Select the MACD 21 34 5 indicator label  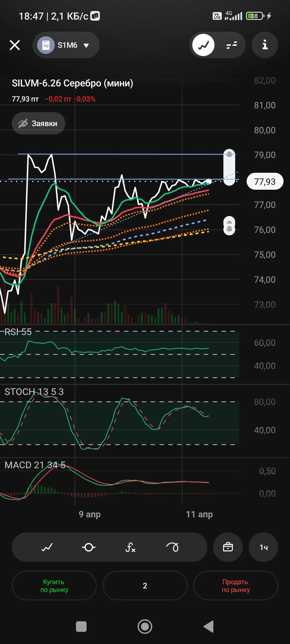[35, 465]
